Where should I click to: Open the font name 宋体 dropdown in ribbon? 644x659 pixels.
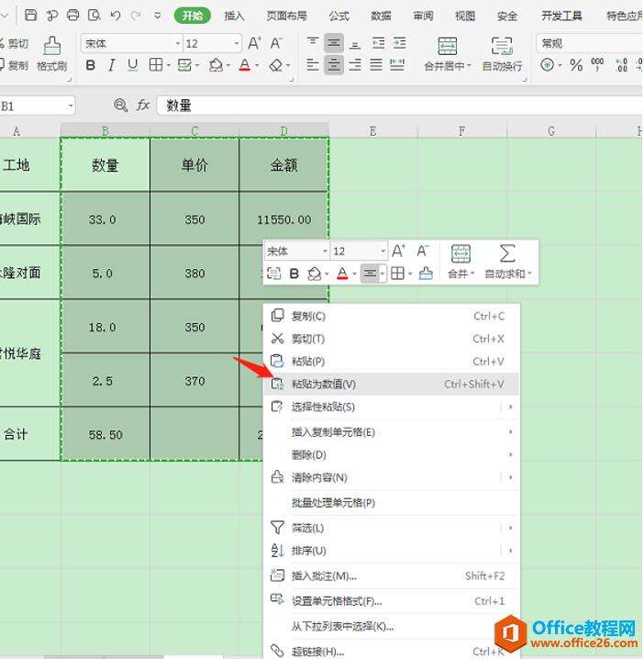tap(178, 43)
